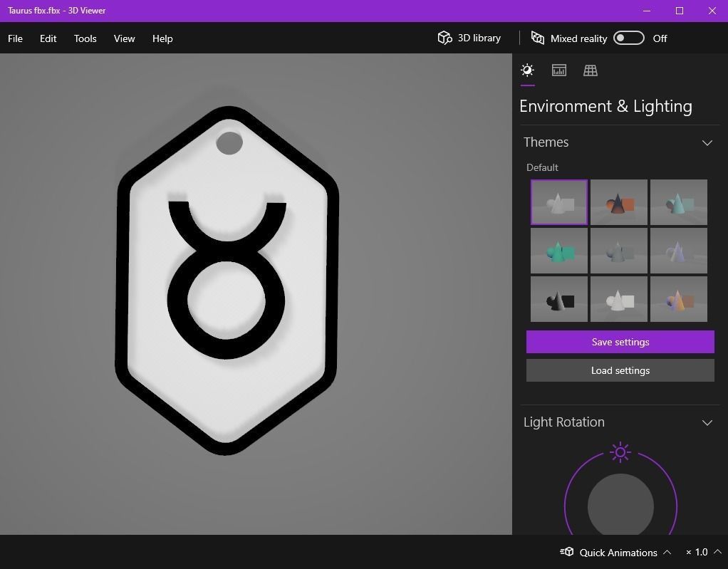
Task: Click the 3D library cube icon
Action: [x=444, y=38]
